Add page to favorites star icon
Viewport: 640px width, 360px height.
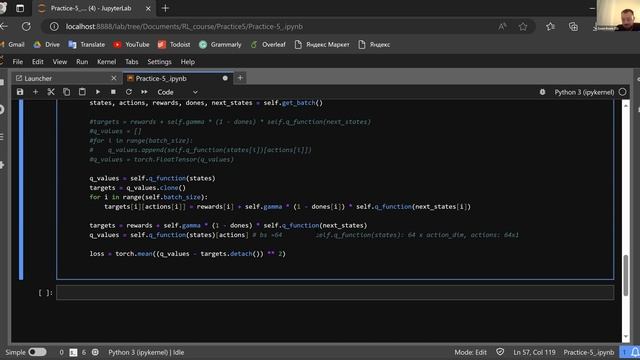[523, 27]
